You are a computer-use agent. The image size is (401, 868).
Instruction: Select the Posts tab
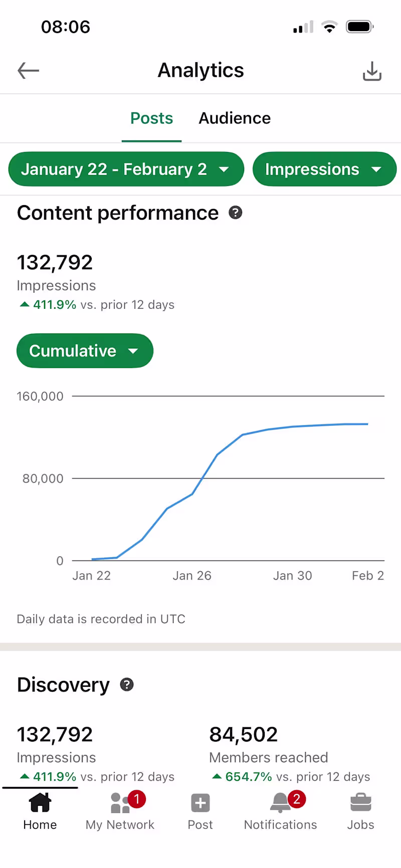coord(151,118)
